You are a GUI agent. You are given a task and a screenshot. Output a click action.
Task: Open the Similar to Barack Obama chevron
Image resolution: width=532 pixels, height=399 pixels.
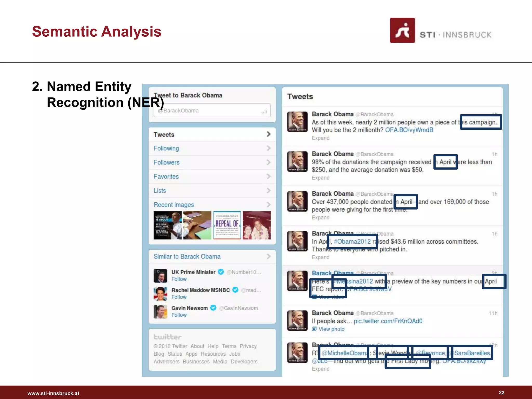pyautogui.click(x=269, y=256)
